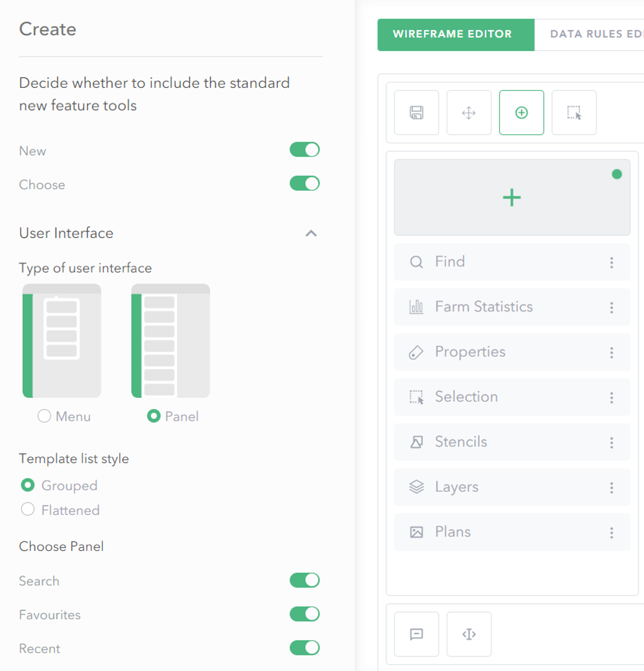This screenshot has width=644, height=671.
Task: Choose the selection marquee tool in toolbar
Action: (x=574, y=113)
